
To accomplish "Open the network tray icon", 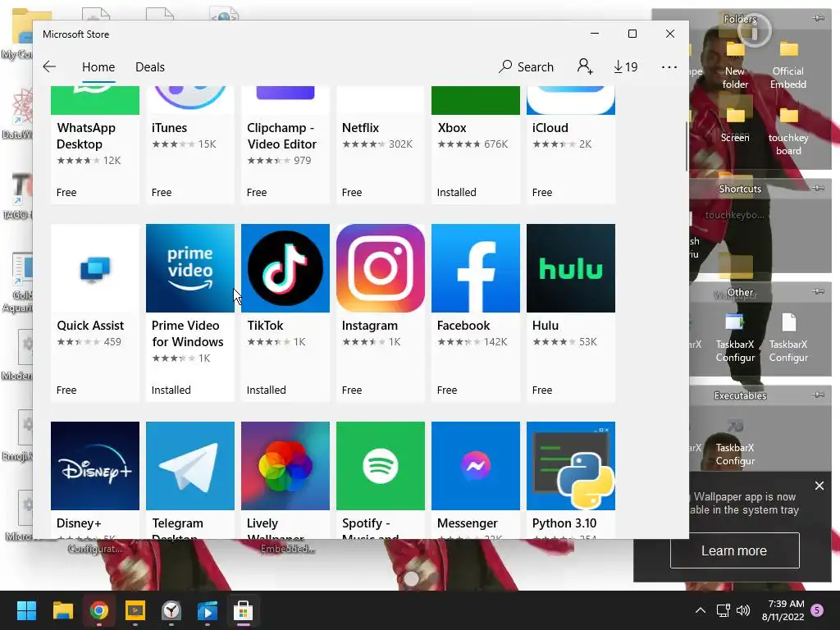I will (x=723, y=610).
